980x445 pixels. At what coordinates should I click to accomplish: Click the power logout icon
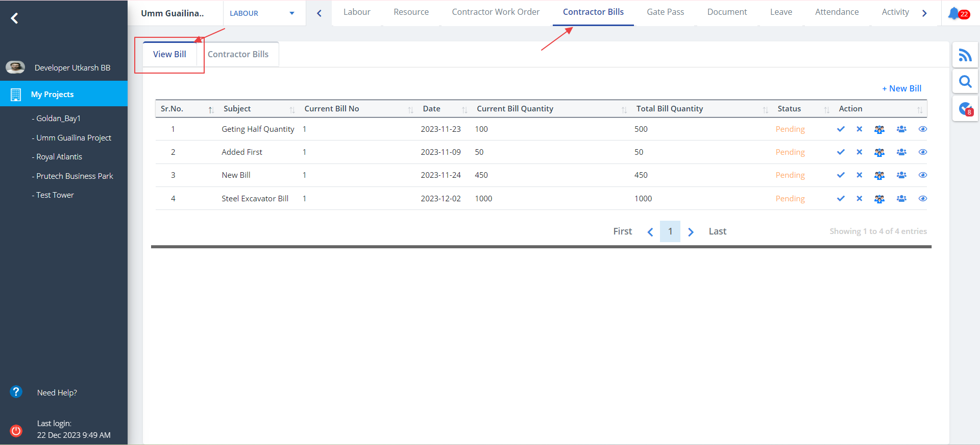pos(16,430)
